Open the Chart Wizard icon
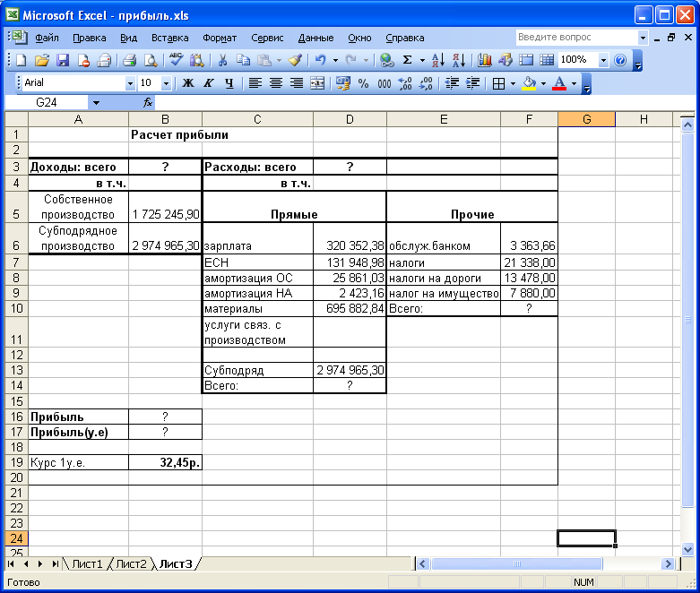The width and height of the screenshot is (700, 593). coord(484,60)
